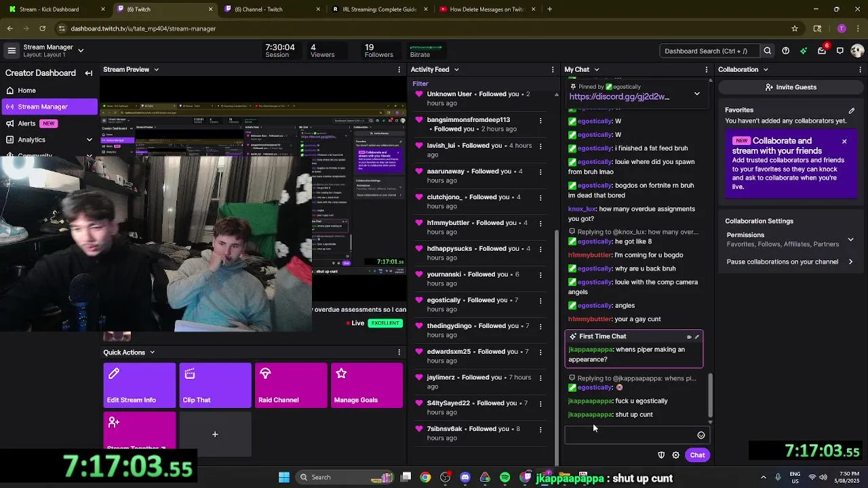Expand the pinned Discord message

pos(696,94)
